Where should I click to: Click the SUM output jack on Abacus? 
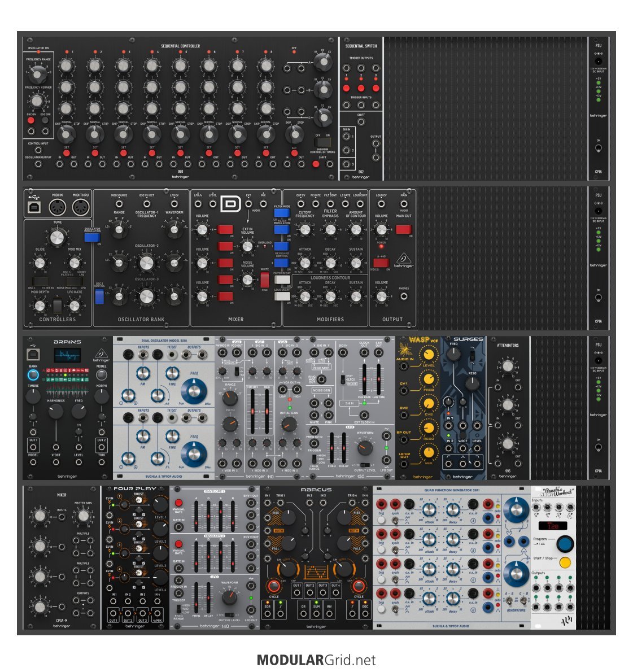click(316, 613)
